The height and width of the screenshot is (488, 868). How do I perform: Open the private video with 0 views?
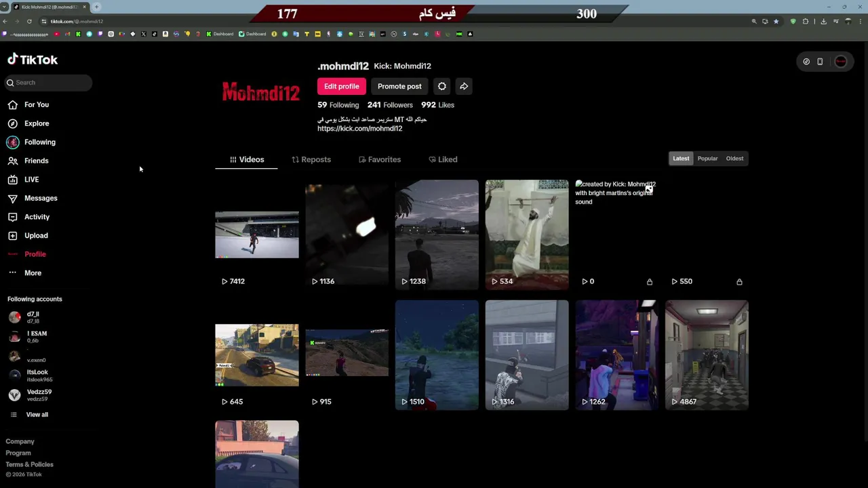click(617, 235)
